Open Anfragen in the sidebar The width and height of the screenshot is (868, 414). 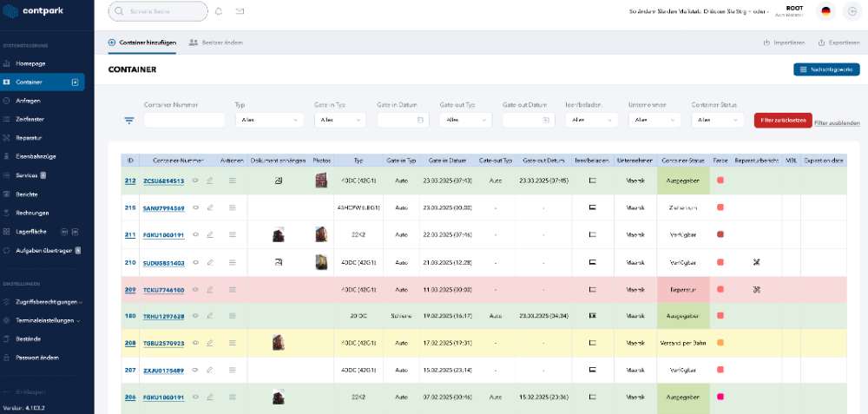[28, 101]
